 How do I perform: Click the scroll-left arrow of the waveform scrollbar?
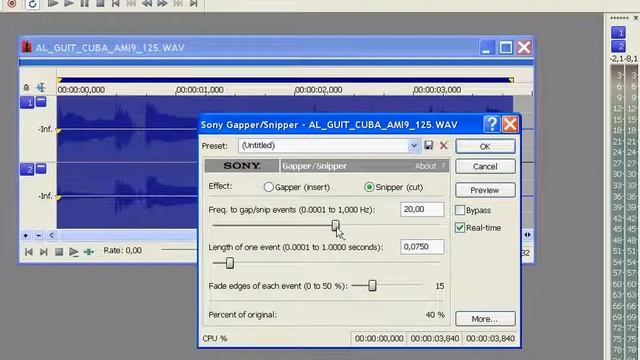[51, 236]
